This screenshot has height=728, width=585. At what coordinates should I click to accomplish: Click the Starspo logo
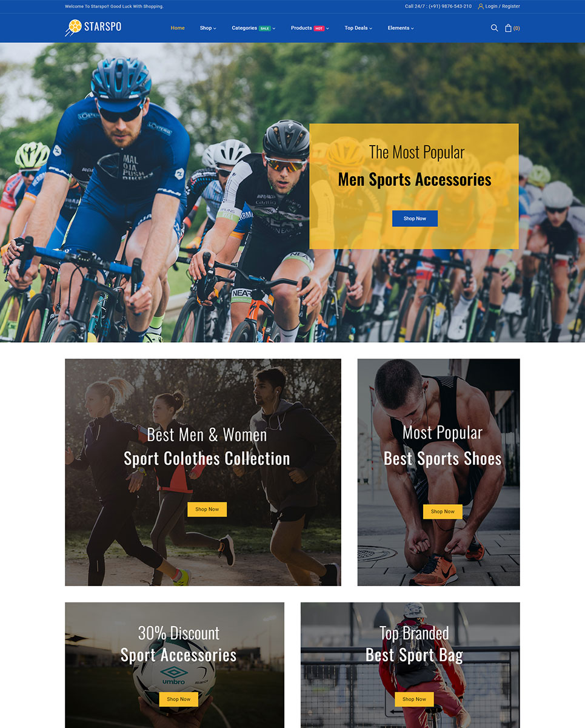[x=93, y=27]
